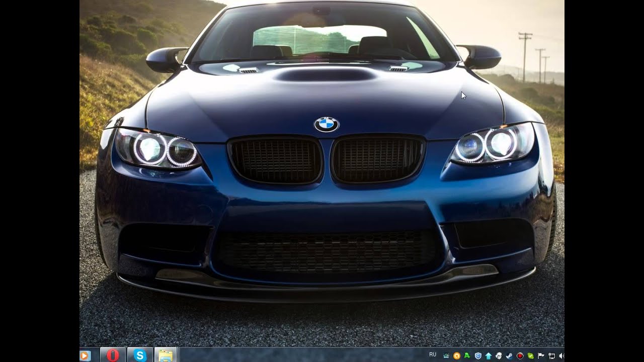Switch to Skype on the taskbar
This screenshot has width=644, height=362.
pyautogui.click(x=139, y=355)
